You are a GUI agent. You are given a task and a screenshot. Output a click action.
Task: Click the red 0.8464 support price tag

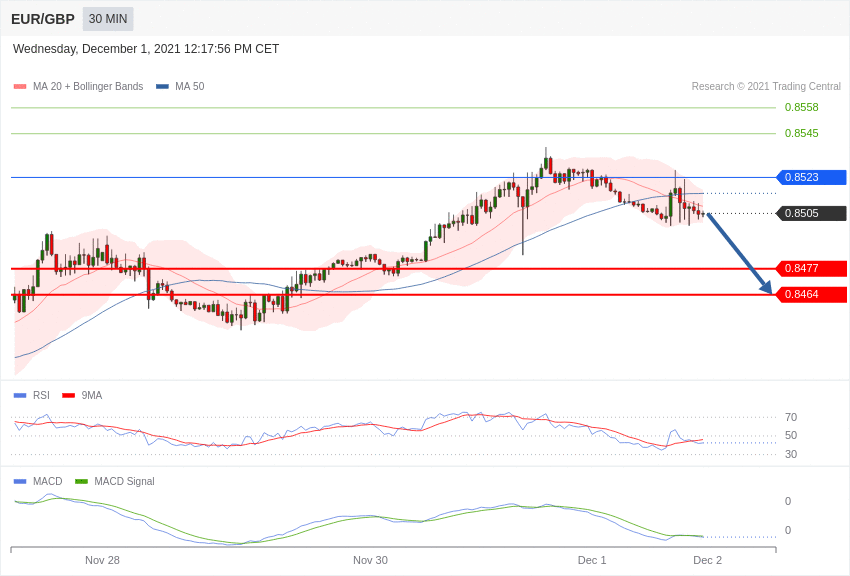812,294
